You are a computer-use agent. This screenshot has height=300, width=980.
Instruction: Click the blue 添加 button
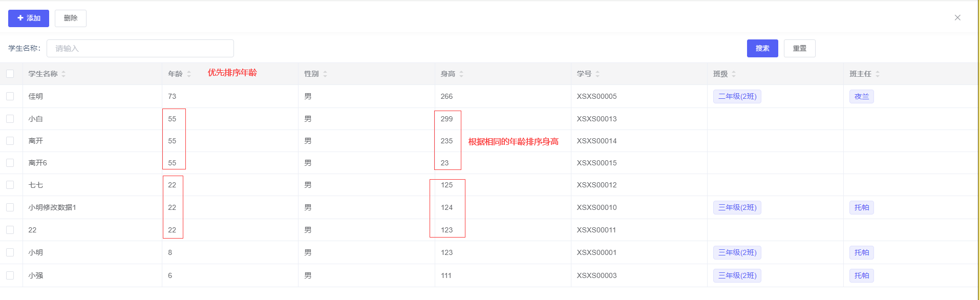click(x=29, y=18)
